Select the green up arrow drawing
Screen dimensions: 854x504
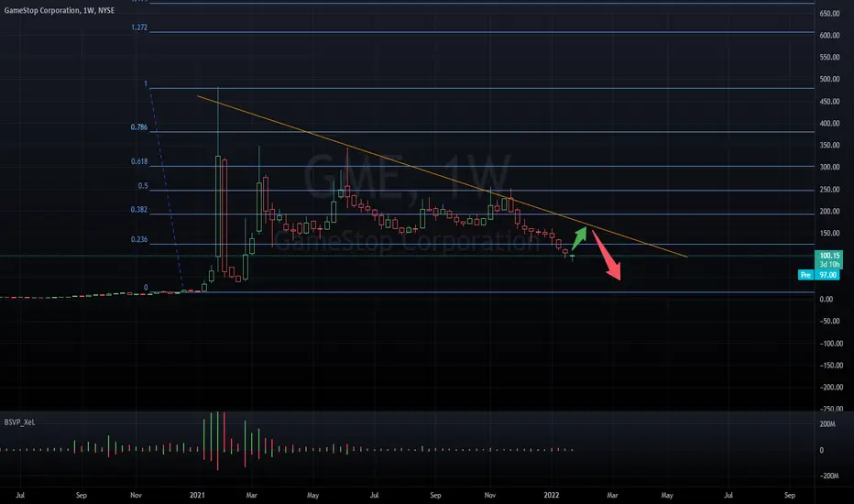(579, 238)
